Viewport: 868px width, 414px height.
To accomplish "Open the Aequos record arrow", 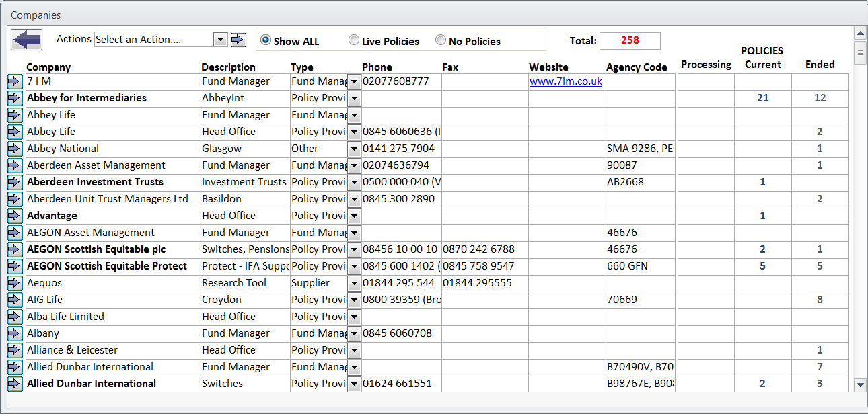I will pyautogui.click(x=15, y=283).
